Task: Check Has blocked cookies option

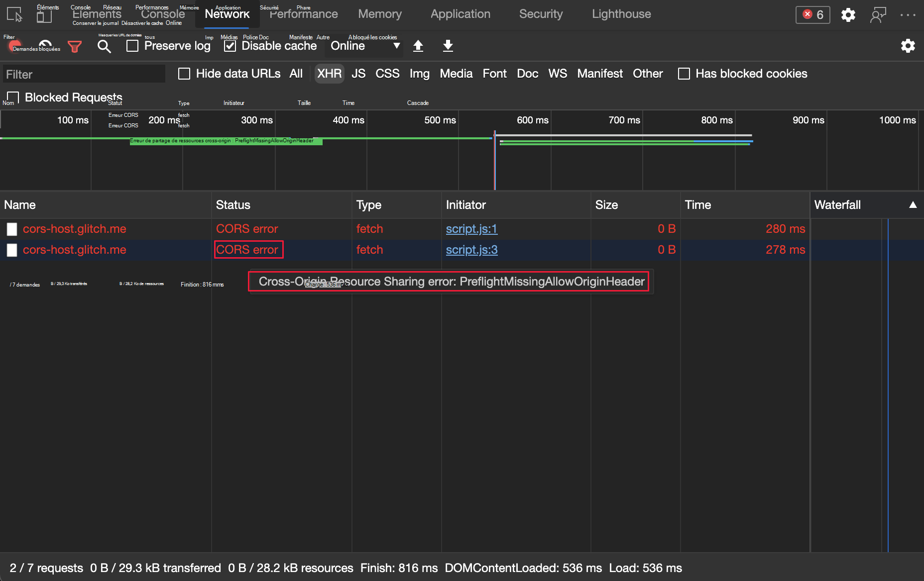Action: pyautogui.click(x=684, y=74)
